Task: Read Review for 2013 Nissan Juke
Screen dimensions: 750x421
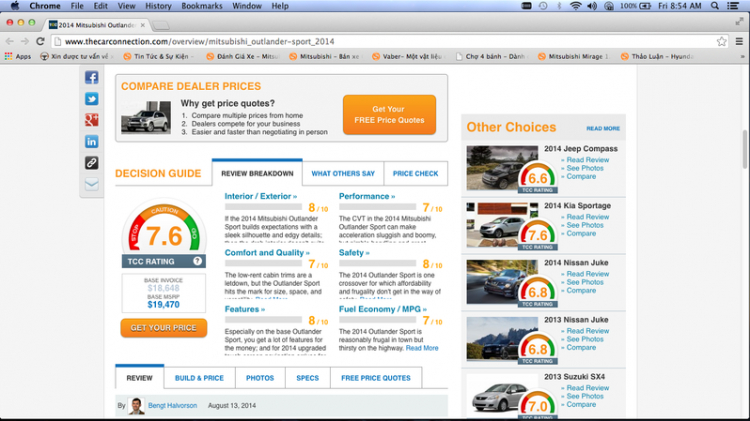Action: [587, 331]
